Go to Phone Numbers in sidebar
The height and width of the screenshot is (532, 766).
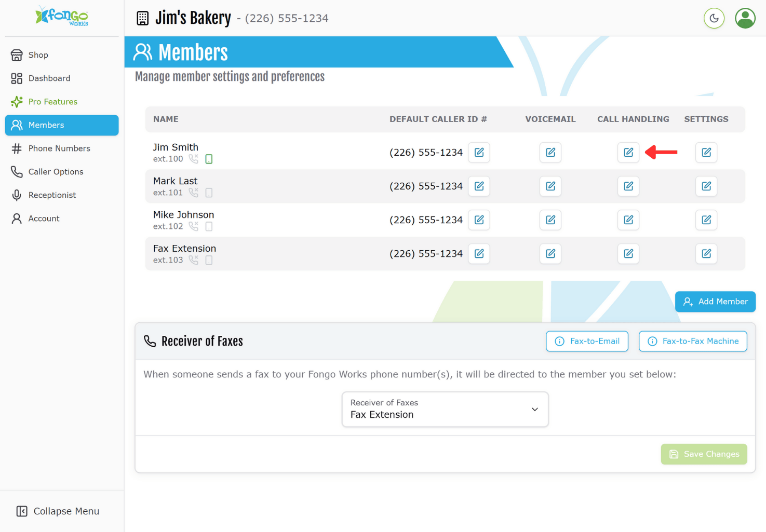pyautogui.click(x=59, y=148)
